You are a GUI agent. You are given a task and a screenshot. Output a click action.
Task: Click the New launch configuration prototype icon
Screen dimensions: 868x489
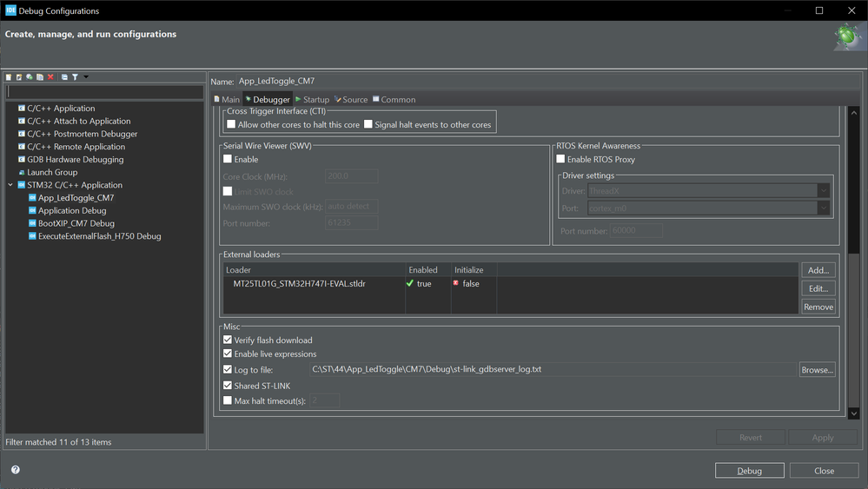click(19, 77)
